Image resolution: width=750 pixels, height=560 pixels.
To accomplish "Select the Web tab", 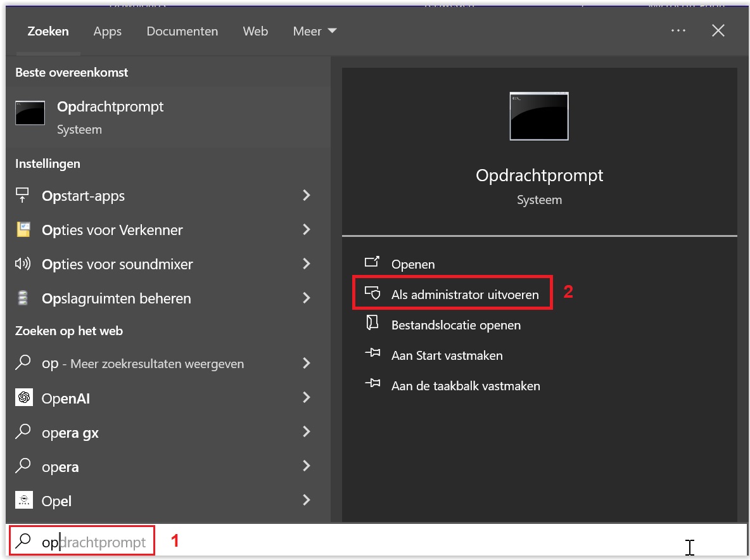I will 255,31.
